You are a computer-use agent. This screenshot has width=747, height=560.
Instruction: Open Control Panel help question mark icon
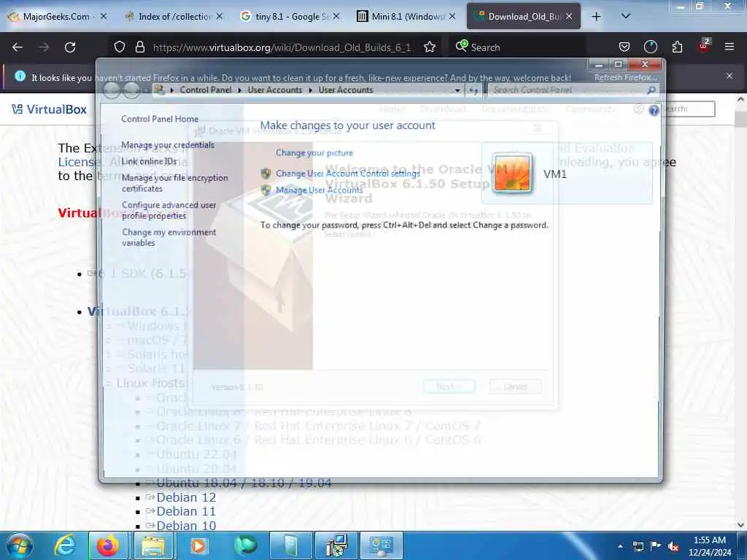click(x=654, y=111)
